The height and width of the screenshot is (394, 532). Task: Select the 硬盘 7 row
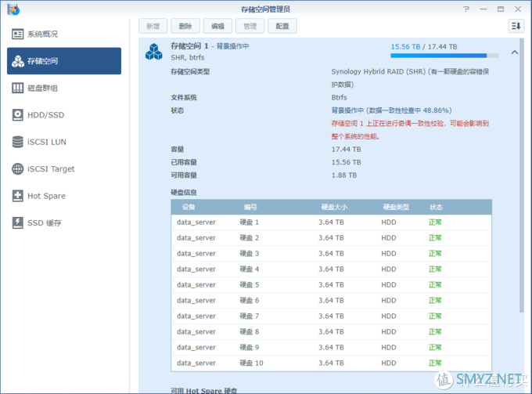click(331, 316)
